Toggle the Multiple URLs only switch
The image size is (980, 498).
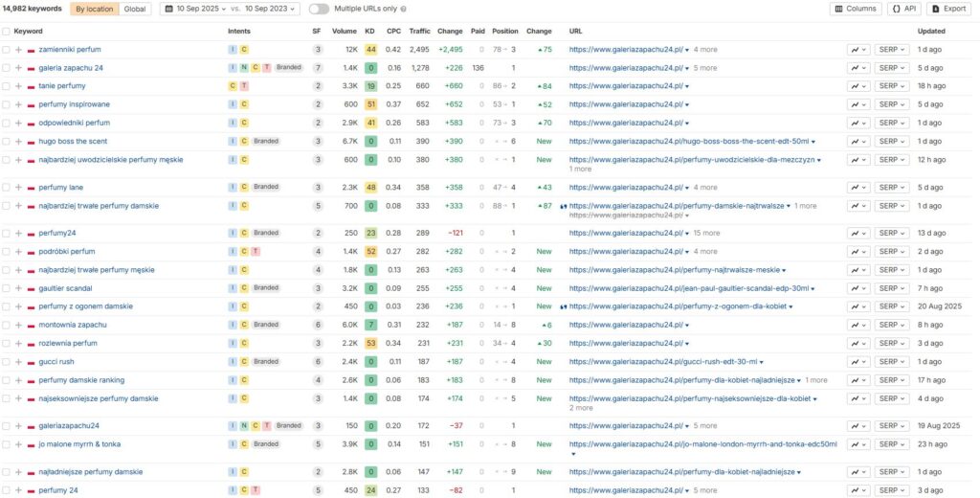pyautogui.click(x=319, y=10)
